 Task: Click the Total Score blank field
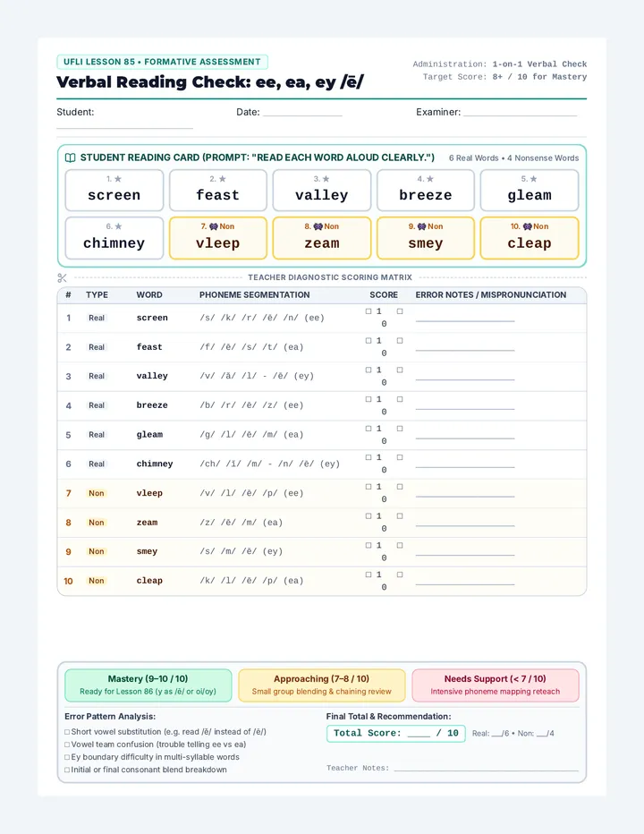coord(419,736)
